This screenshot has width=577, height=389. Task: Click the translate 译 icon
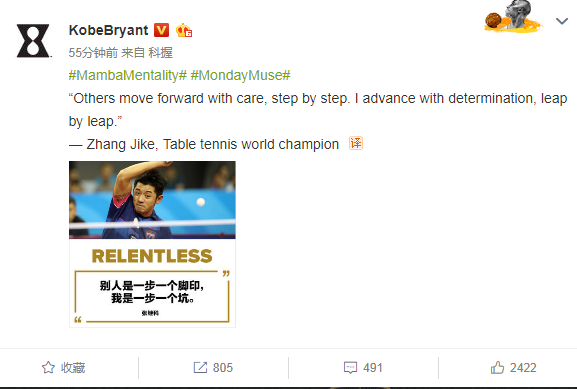pos(356,143)
